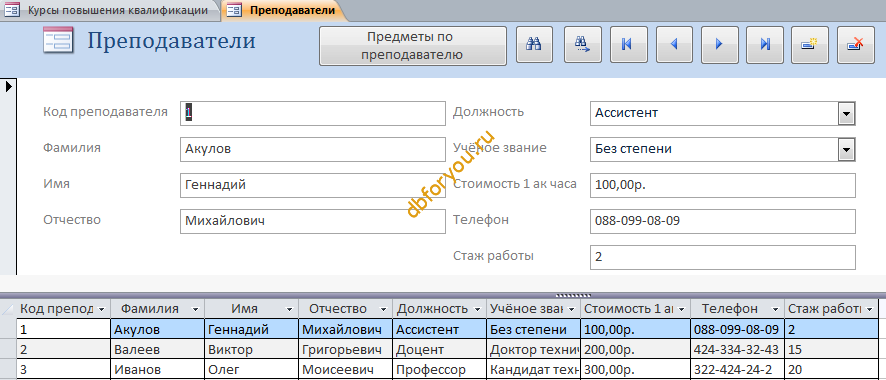The height and width of the screenshot is (380, 886).
Task: Open the Стаж работы column filter arrow
Action: pos(869,309)
